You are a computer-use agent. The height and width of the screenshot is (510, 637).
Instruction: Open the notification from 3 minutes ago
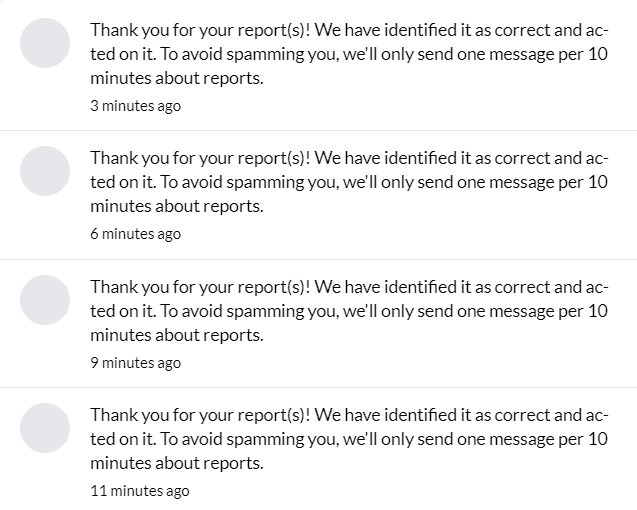coord(318,65)
